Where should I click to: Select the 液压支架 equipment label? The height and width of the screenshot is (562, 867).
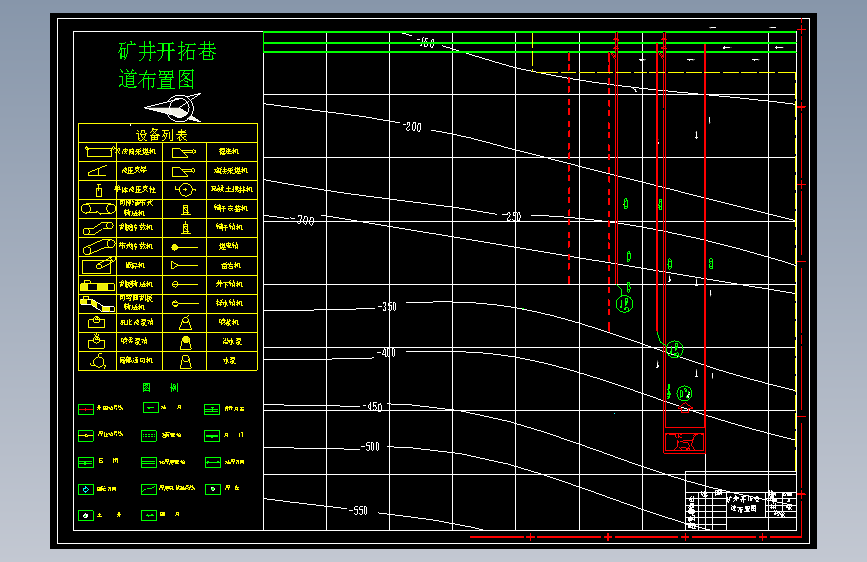coord(134,170)
